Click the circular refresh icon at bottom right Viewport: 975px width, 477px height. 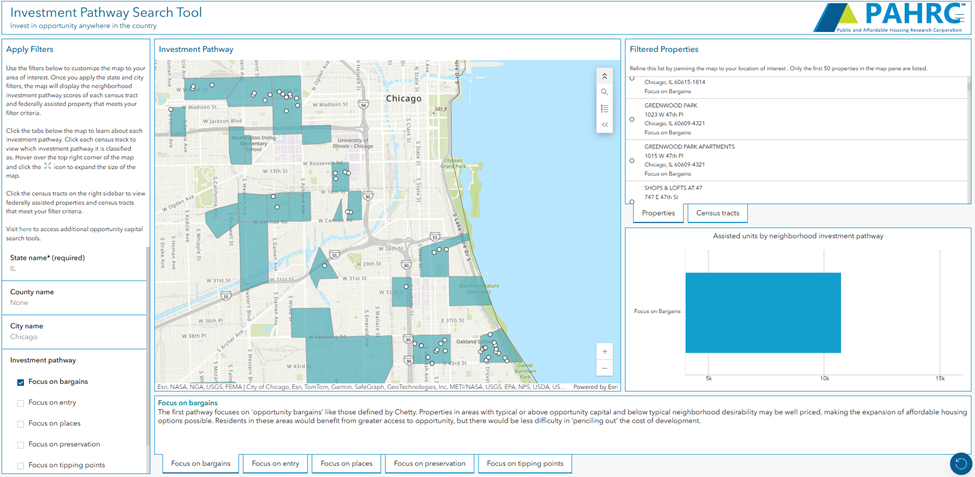tap(960, 463)
